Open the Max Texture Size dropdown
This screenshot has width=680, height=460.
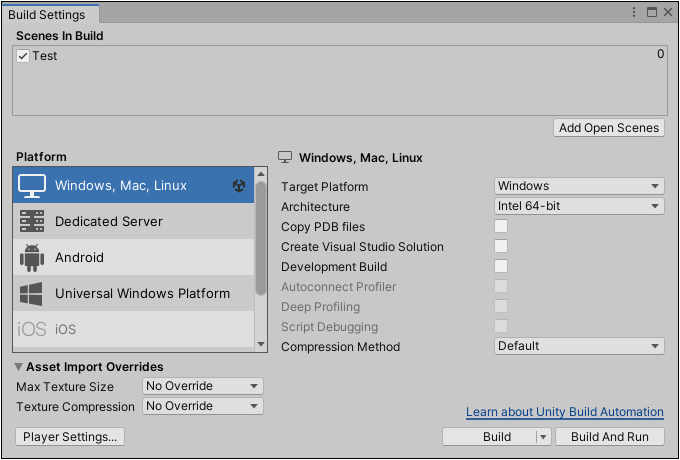[203, 386]
